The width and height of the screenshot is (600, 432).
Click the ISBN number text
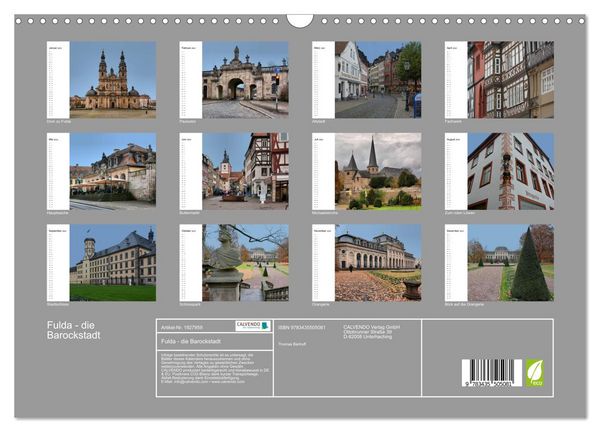click(x=302, y=328)
